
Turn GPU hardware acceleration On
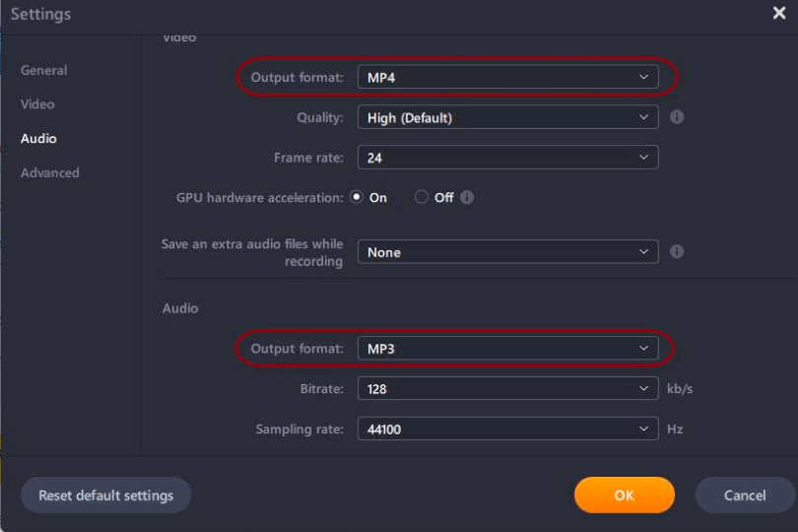pos(357,197)
